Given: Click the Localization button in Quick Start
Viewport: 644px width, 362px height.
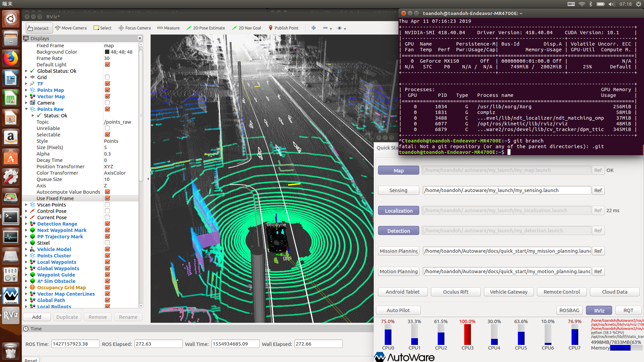Looking at the screenshot, I should click(x=398, y=211).
